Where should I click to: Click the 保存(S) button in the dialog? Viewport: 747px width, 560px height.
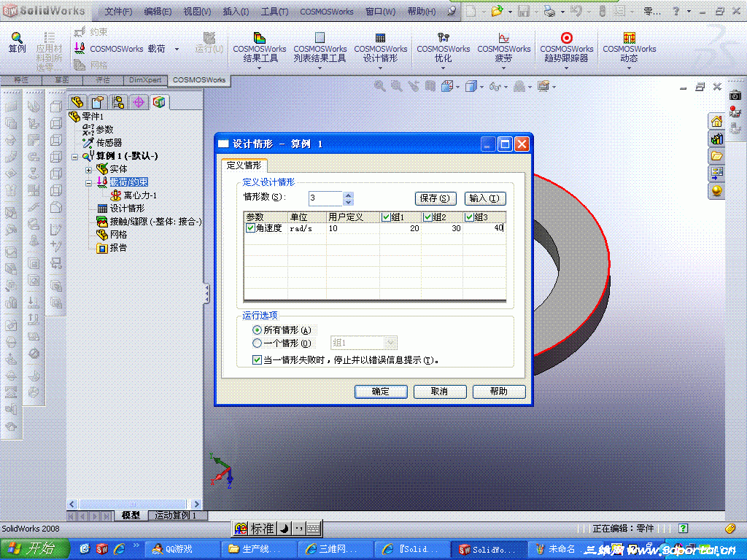[434, 198]
